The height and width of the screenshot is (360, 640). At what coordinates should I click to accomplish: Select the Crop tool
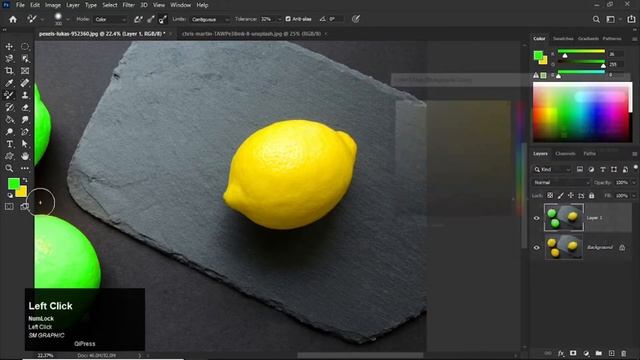pos(9,71)
